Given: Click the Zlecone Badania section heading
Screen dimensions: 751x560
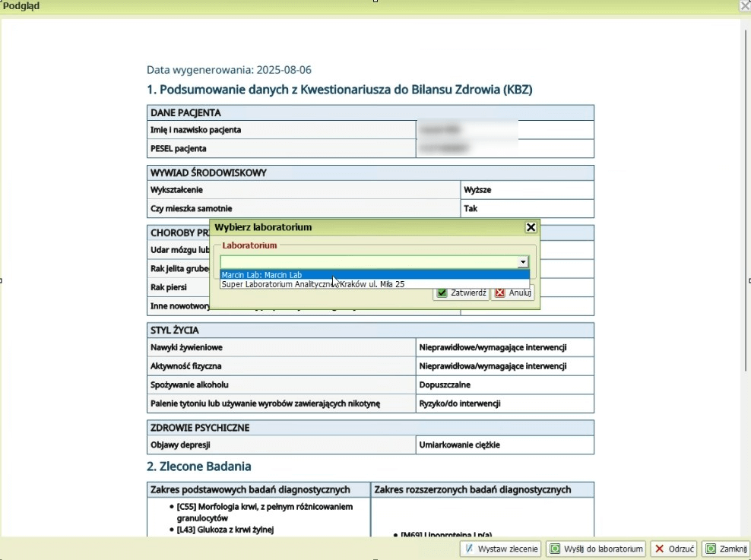Looking at the screenshot, I should pyautogui.click(x=198, y=466).
